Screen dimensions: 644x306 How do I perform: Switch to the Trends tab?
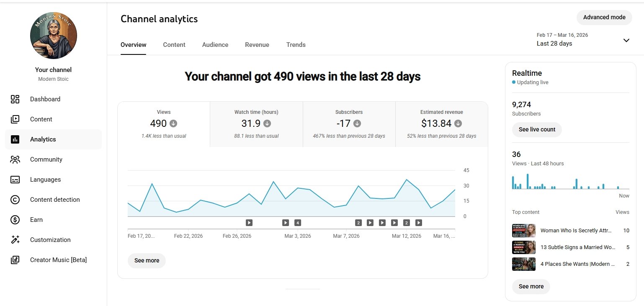point(296,45)
